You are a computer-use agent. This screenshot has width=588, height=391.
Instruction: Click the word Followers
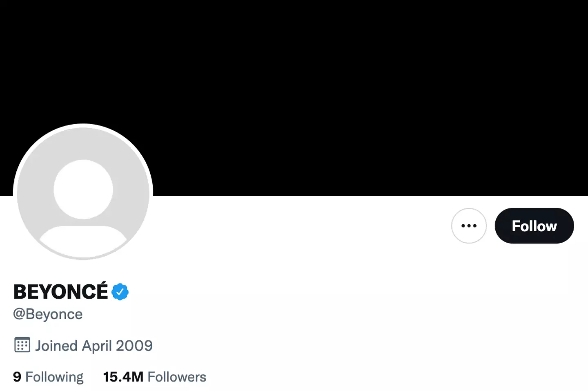coord(177,377)
